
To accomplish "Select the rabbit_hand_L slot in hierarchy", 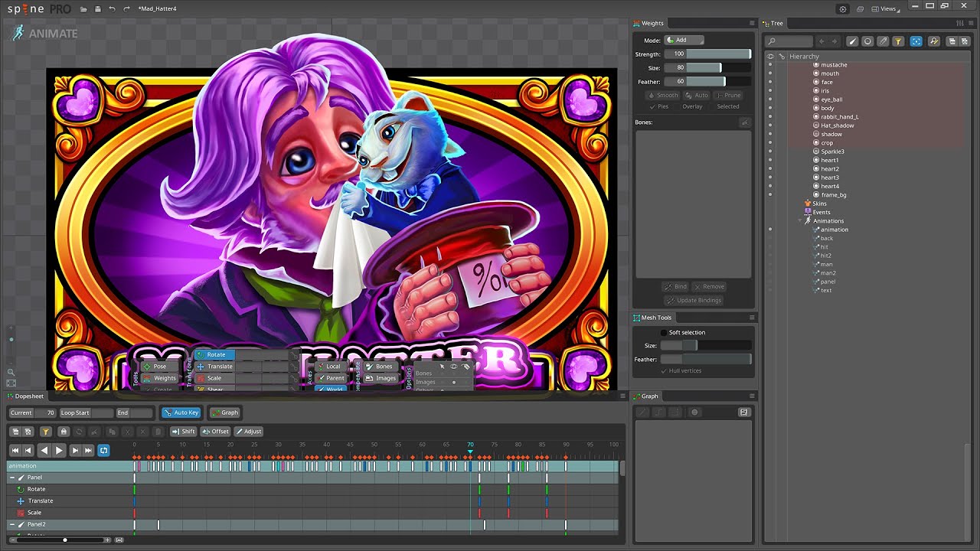I will tap(839, 117).
